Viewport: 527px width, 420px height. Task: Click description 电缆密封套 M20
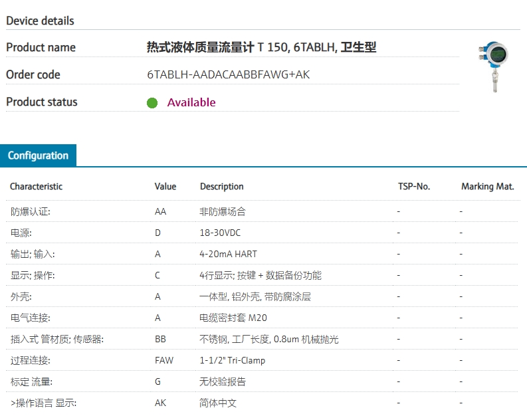pyautogui.click(x=233, y=318)
